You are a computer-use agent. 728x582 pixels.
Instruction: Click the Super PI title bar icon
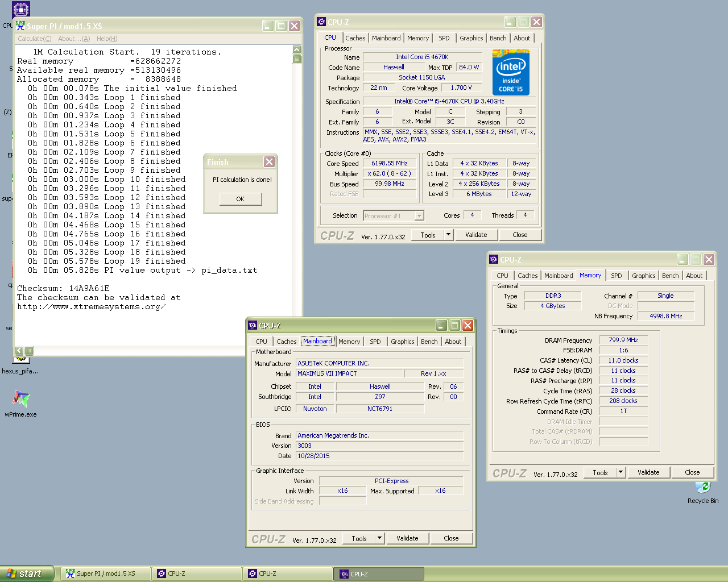pyautogui.click(x=20, y=26)
